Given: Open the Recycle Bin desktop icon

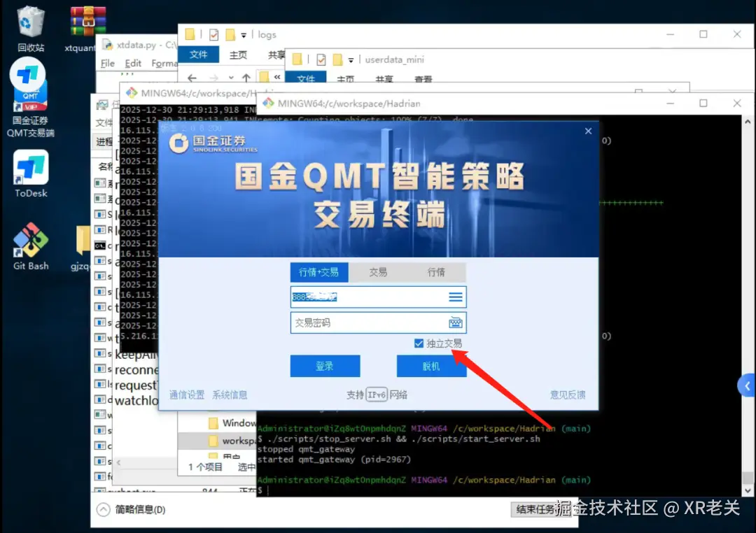Looking at the screenshot, I should 30,28.
